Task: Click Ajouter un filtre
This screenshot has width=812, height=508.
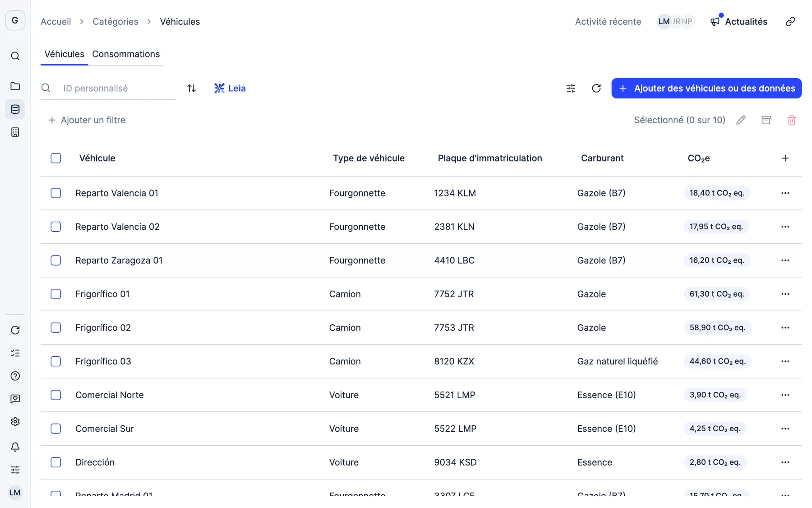Action: (x=86, y=120)
